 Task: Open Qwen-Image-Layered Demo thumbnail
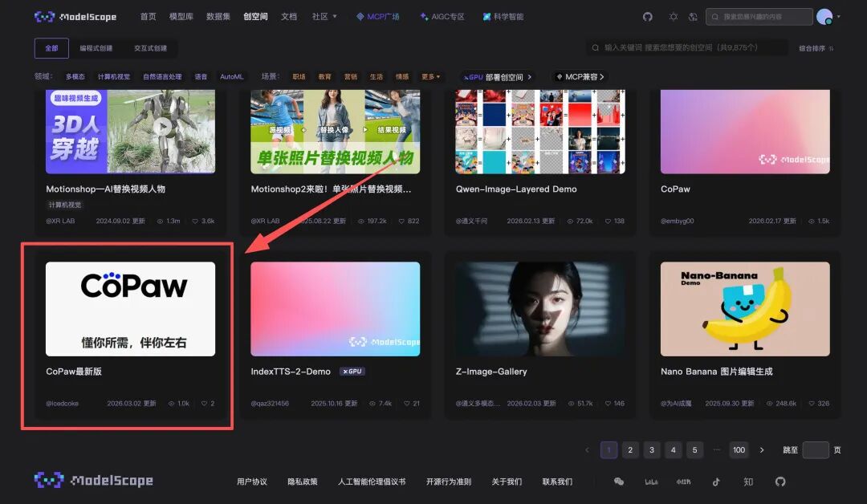(540, 132)
